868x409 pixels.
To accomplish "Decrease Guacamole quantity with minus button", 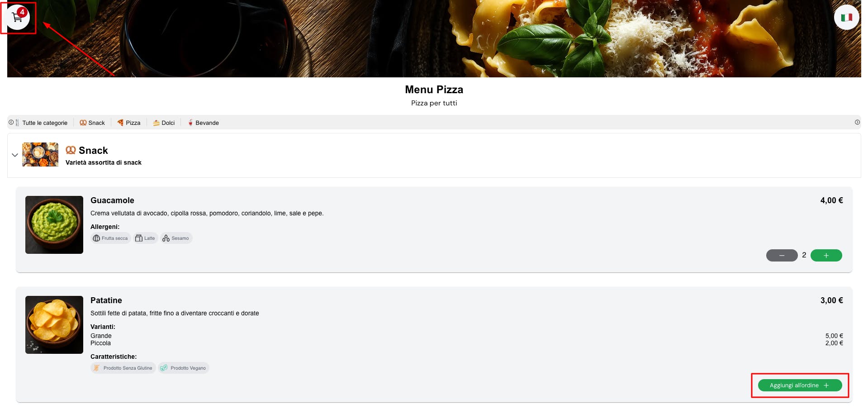I will [x=782, y=256].
